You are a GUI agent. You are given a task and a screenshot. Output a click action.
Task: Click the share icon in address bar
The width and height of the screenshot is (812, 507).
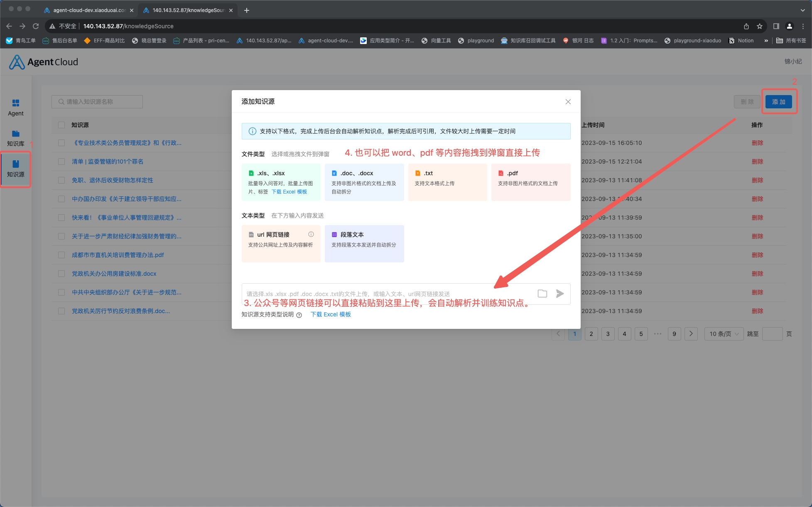click(746, 26)
